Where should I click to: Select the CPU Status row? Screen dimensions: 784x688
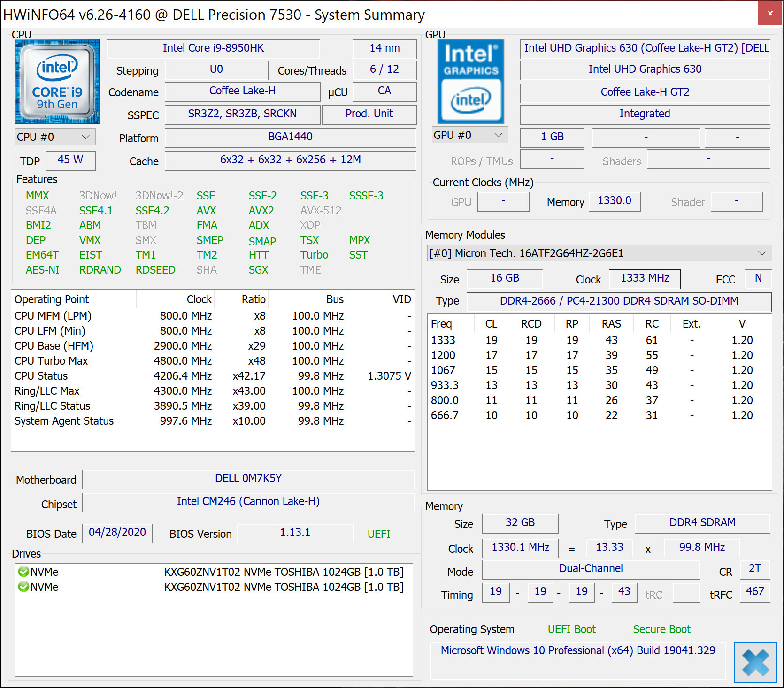click(x=213, y=376)
